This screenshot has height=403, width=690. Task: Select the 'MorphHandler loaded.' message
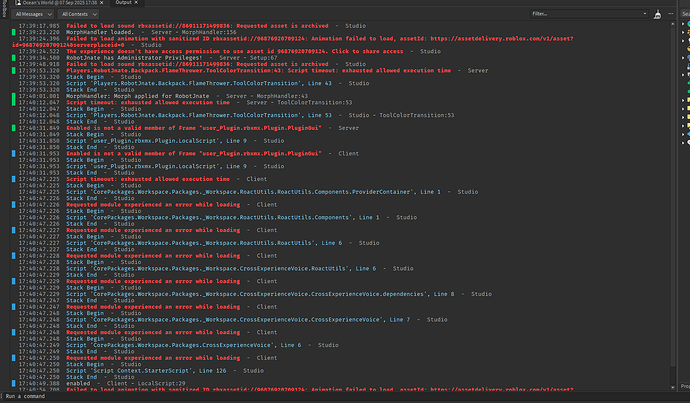(100, 32)
